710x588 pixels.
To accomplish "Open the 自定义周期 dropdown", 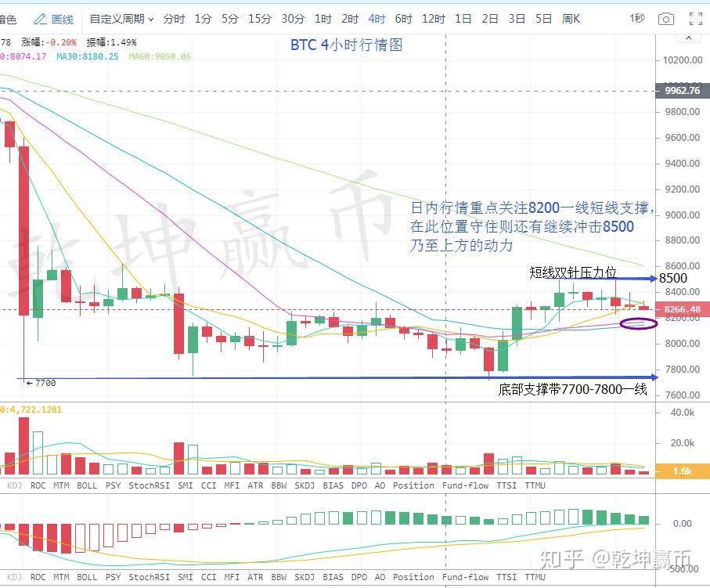I will (x=121, y=19).
